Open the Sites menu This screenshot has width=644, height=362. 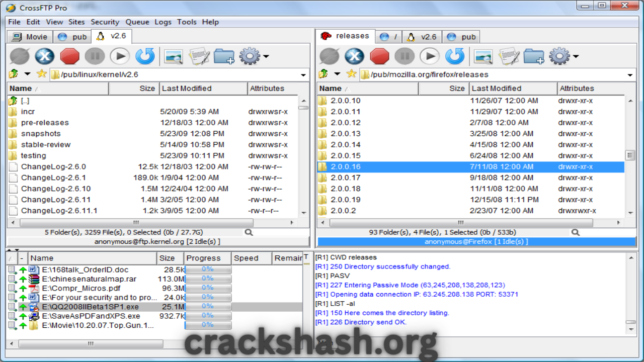click(x=76, y=22)
